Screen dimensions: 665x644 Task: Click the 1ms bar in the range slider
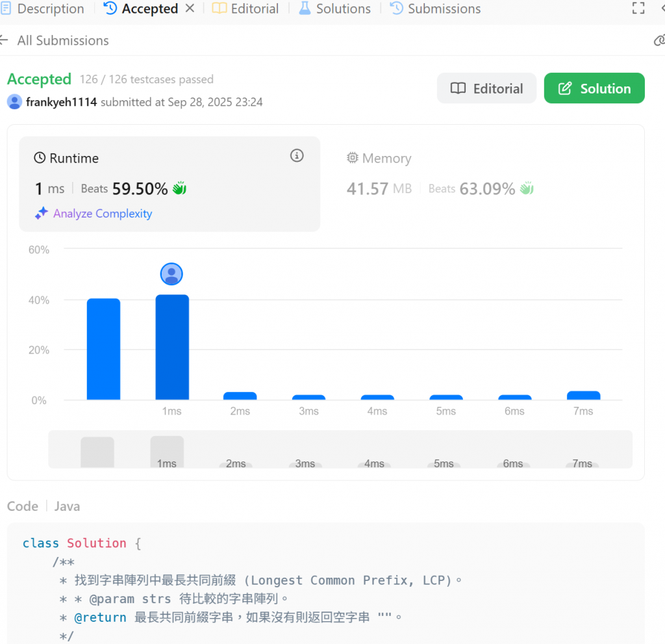167,452
